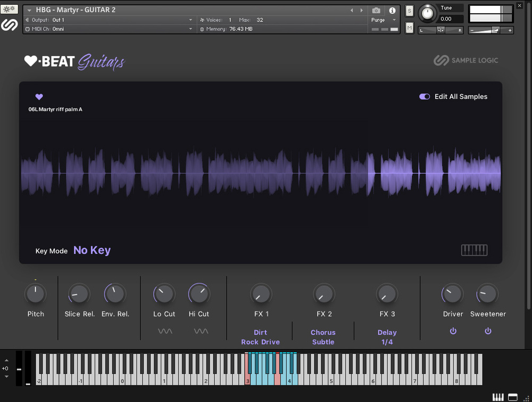
Task: Click the pan slider between L and R
Action: click(440, 30)
